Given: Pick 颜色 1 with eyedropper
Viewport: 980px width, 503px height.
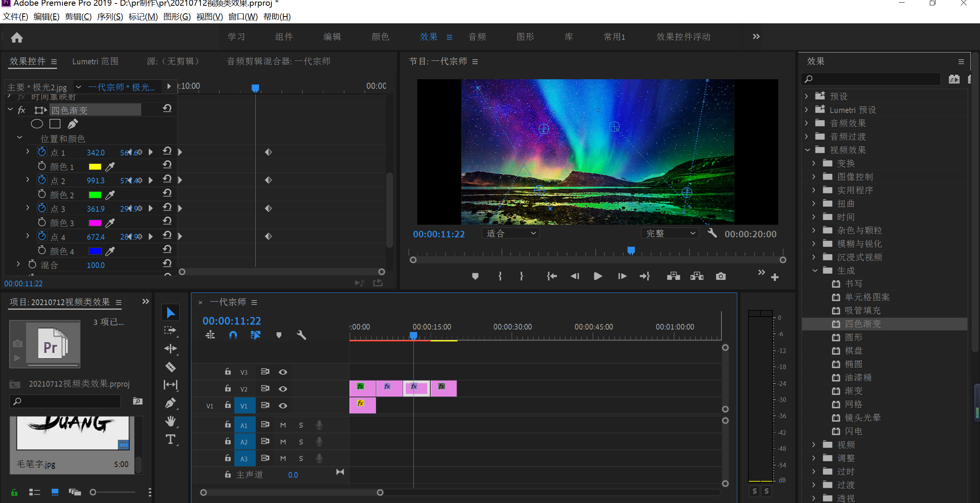Looking at the screenshot, I should point(110,167).
